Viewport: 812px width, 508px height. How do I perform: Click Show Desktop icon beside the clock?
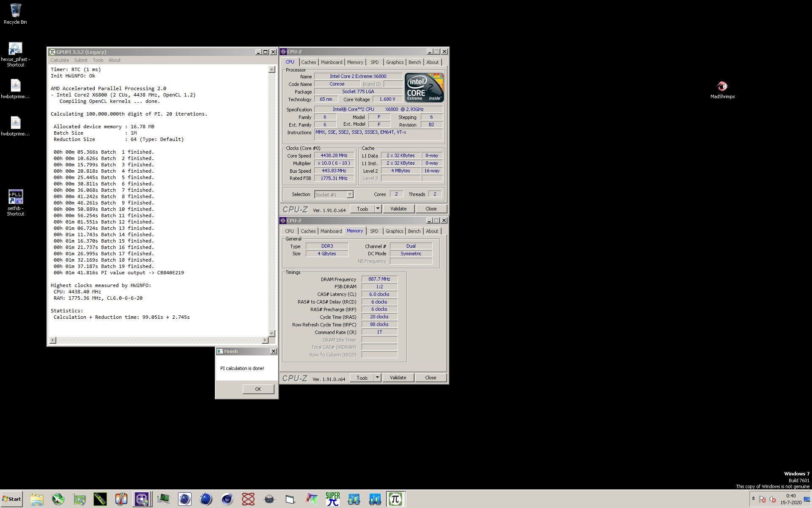pyautogui.click(x=807, y=500)
